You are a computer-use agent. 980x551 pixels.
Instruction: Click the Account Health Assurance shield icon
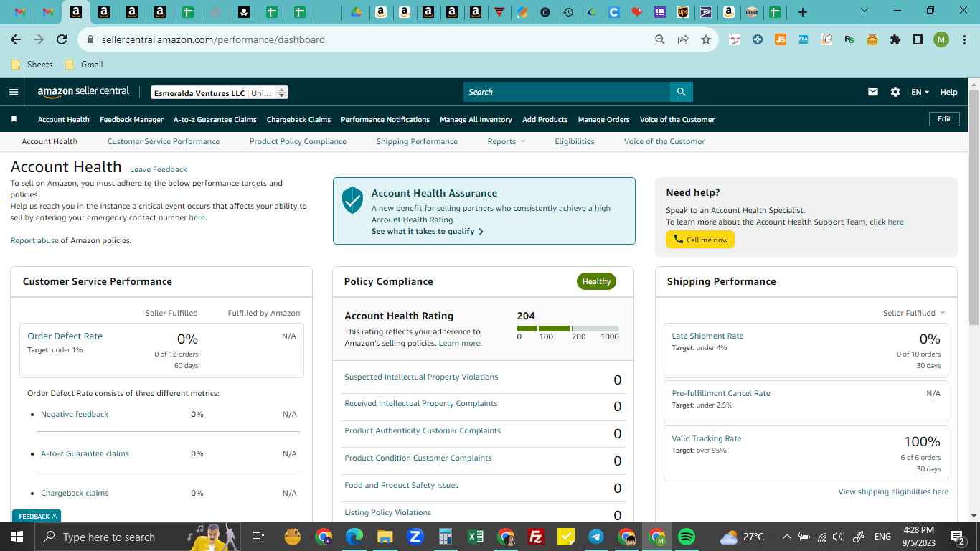(x=352, y=200)
